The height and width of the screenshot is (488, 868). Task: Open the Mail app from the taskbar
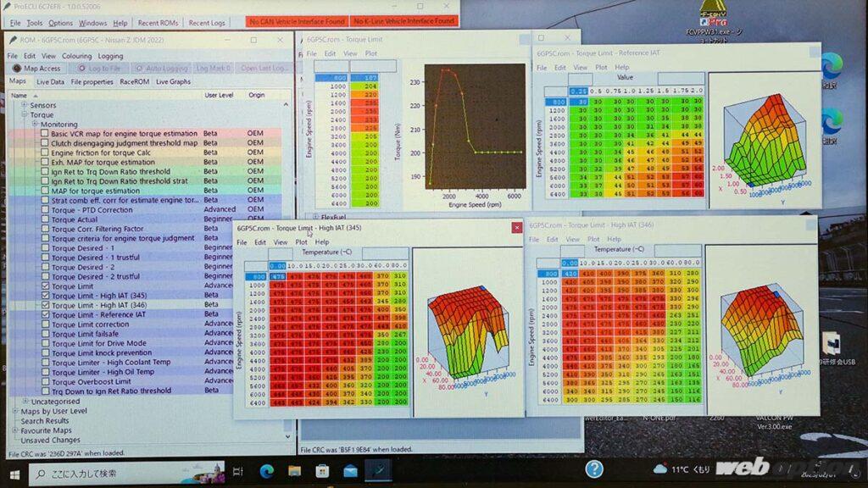pyautogui.click(x=350, y=471)
